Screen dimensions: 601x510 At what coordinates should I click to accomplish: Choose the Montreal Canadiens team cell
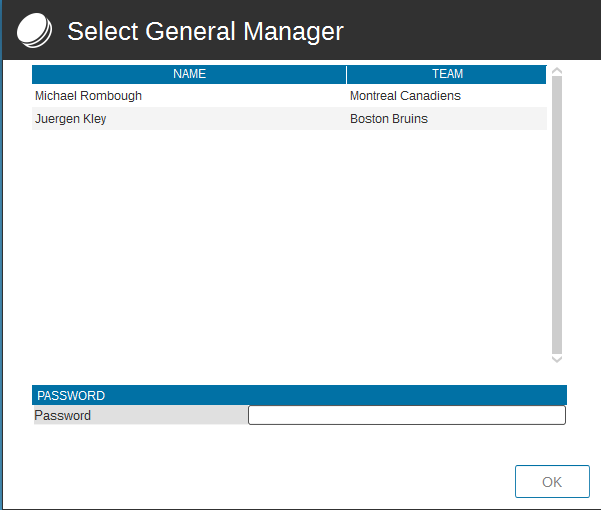coord(405,96)
